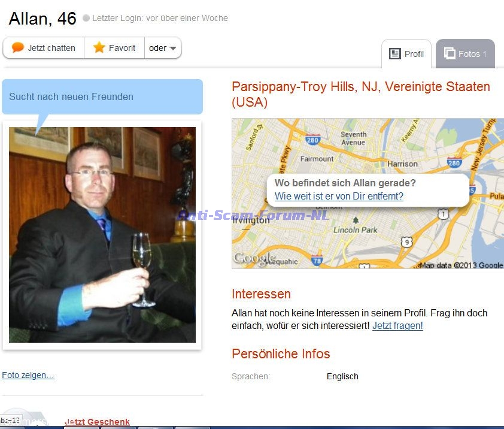Open the Foto zeigen link
The height and width of the screenshot is (429, 504).
pyautogui.click(x=28, y=375)
